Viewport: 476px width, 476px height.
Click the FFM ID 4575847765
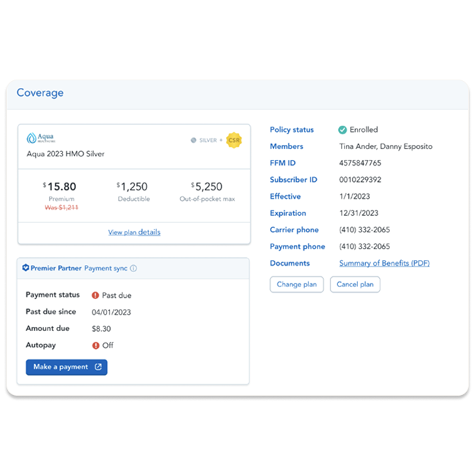coord(360,163)
